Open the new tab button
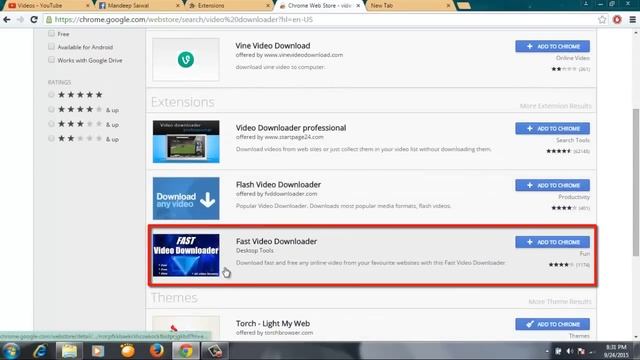640x360 pixels. point(464,6)
